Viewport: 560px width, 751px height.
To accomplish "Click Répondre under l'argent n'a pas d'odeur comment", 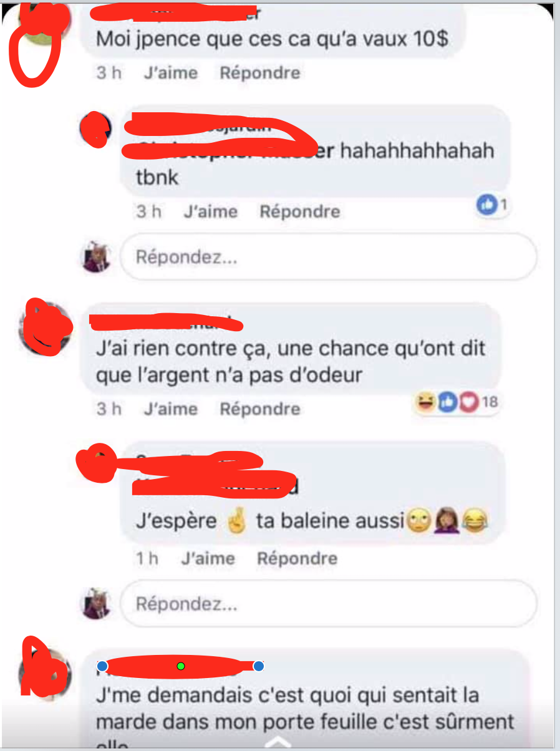I will [x=260, y=409].
